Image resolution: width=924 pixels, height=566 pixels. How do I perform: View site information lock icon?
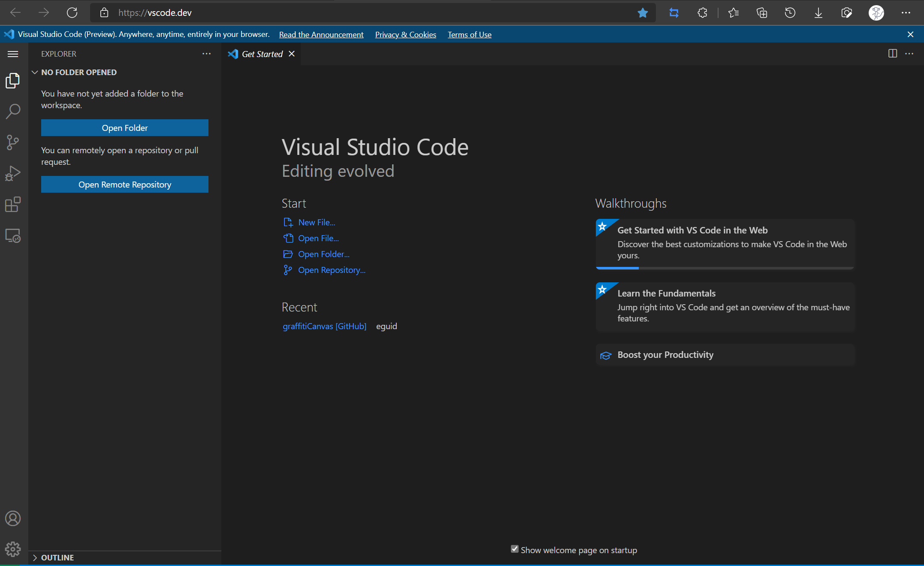[104, 13]
